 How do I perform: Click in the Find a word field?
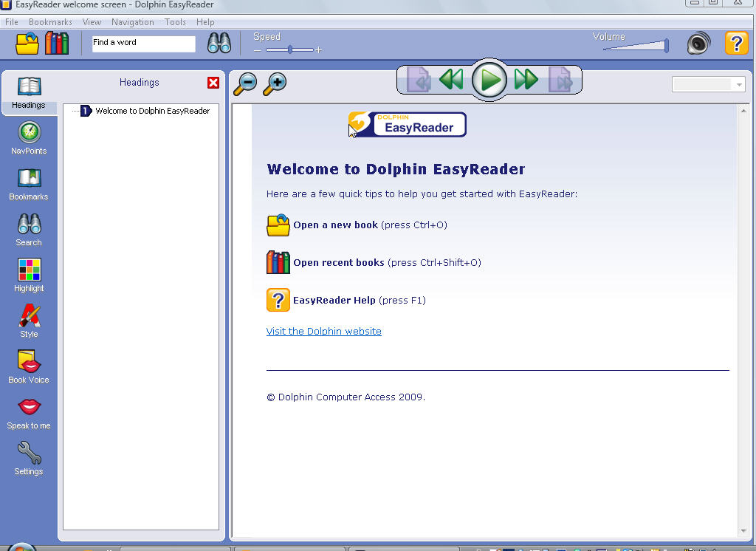point(144,44)
